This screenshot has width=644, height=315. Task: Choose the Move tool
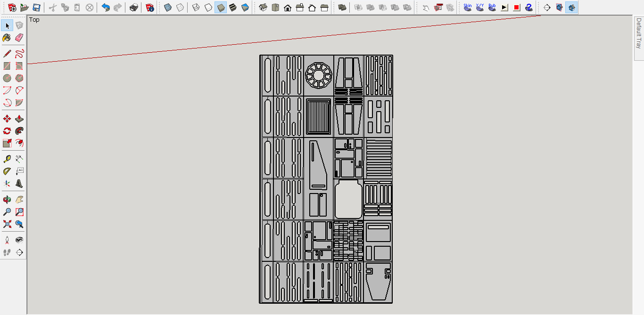click(7, 119)
